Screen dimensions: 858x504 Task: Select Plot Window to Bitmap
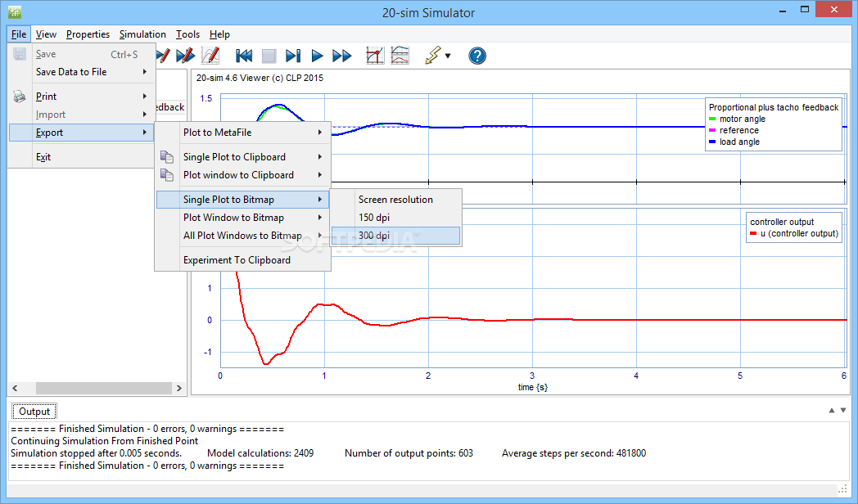click(242, 218)
